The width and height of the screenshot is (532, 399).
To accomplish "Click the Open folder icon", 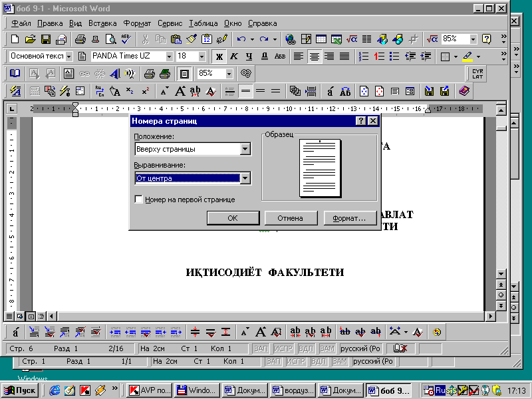I will click(x=30, y=39).
